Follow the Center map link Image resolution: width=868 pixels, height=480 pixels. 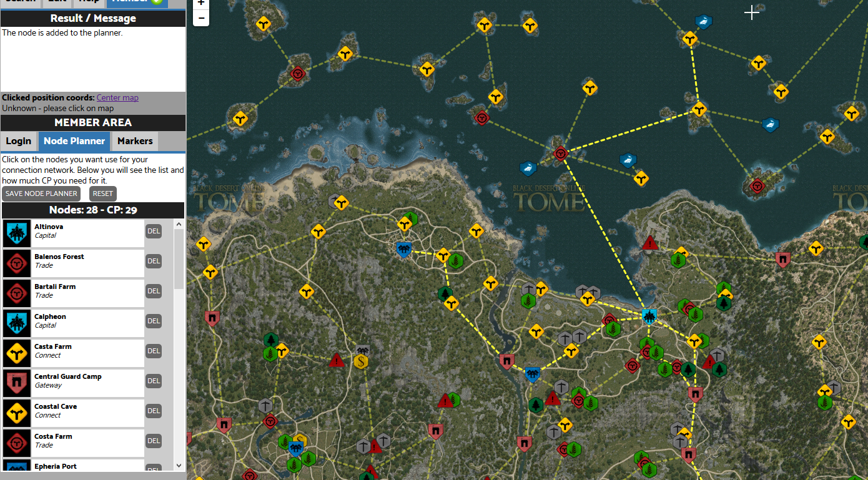(117, 97)
